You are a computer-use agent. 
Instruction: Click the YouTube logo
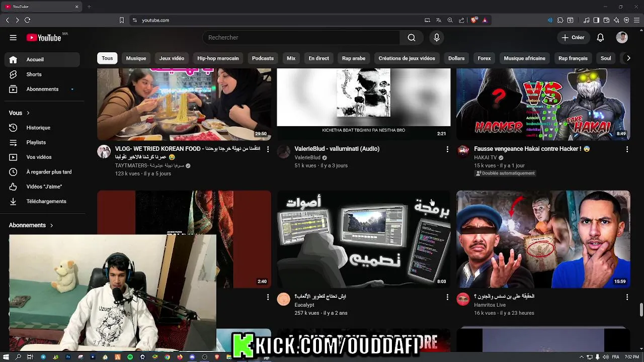(44, 38)
